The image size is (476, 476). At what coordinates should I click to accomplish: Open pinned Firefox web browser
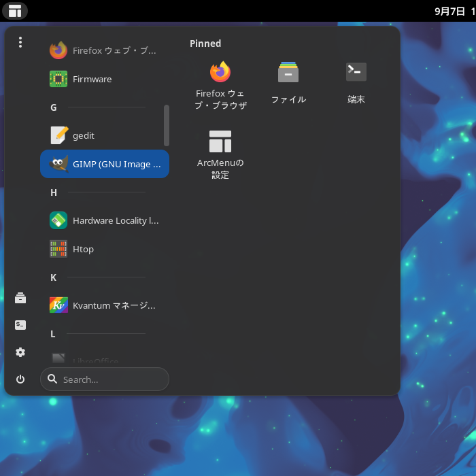[220, 86]
